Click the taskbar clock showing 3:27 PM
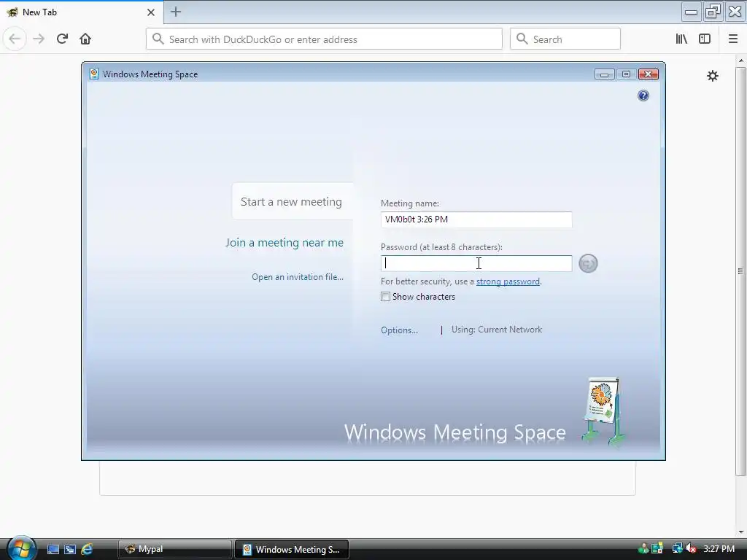The height and width of the screenshot is (560, 747). click(719, 548)
